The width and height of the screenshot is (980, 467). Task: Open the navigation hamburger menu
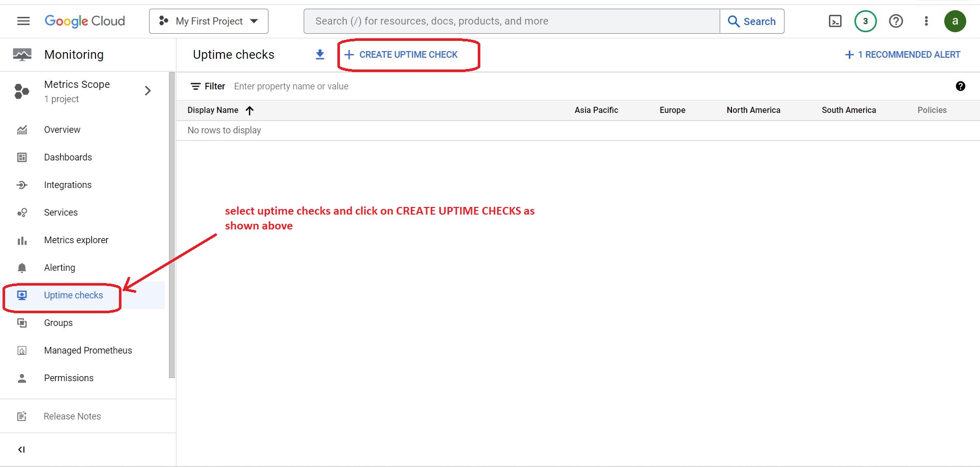coord(23,21)
